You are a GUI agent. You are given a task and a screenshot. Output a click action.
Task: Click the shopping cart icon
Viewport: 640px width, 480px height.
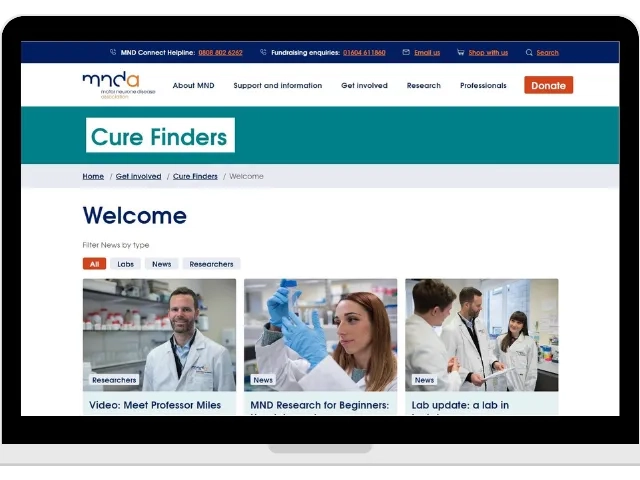[x=461, y=52]
